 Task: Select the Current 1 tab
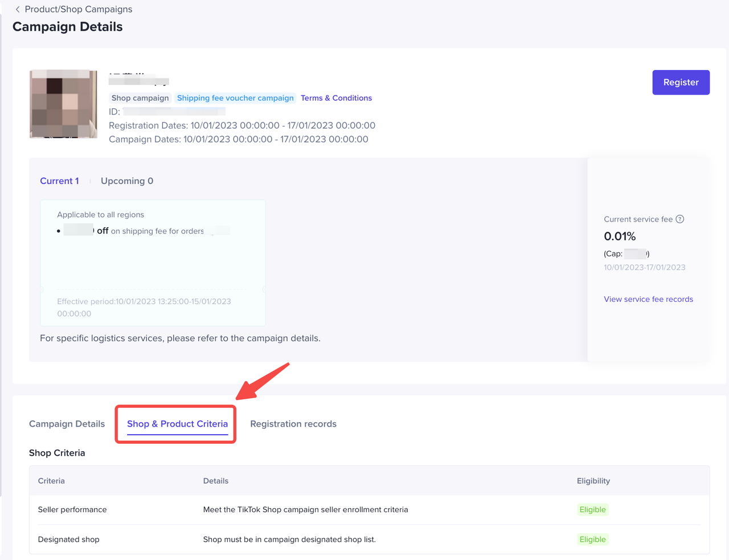click(x=59, y=181)
